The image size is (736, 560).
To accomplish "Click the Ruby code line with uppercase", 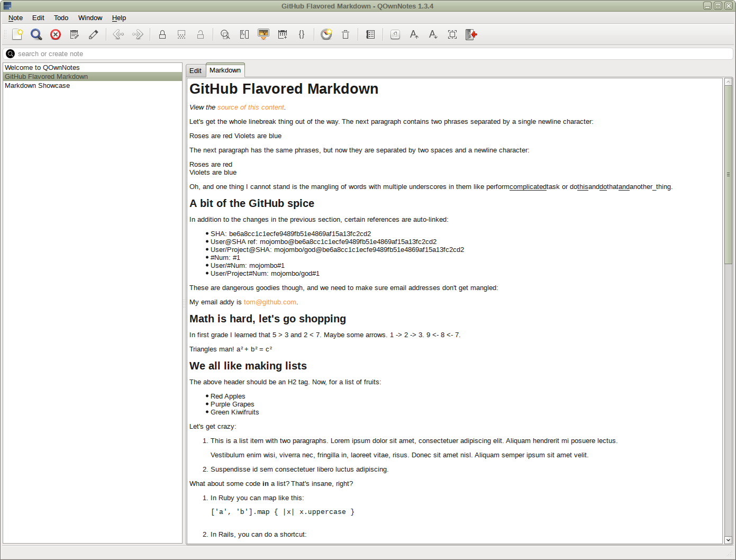I will click(283, 512).
